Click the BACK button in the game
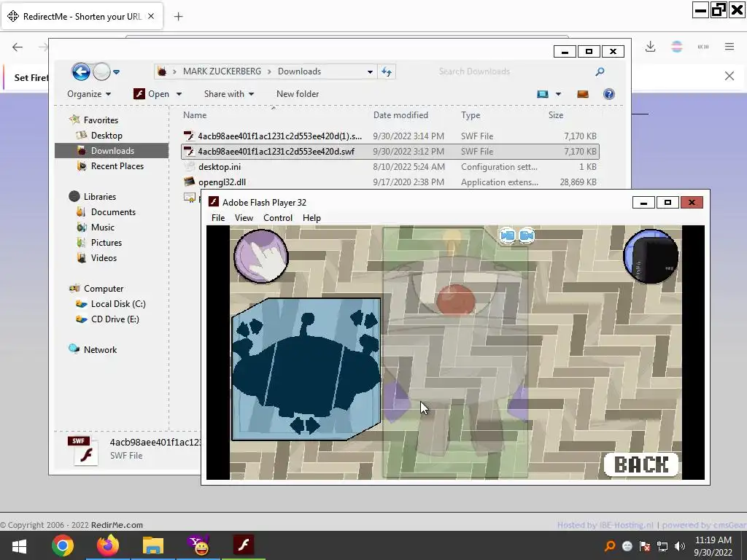The width and height of the screenshot is (747, 560). (x=641, y=464)
